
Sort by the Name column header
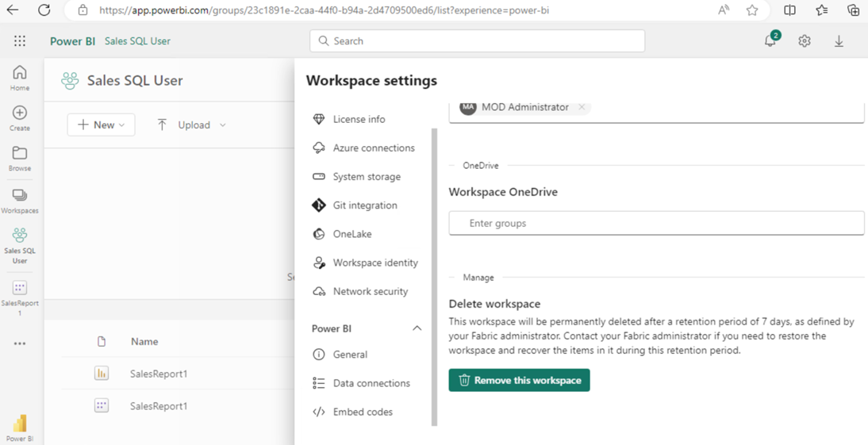click(x=144, y=342)
